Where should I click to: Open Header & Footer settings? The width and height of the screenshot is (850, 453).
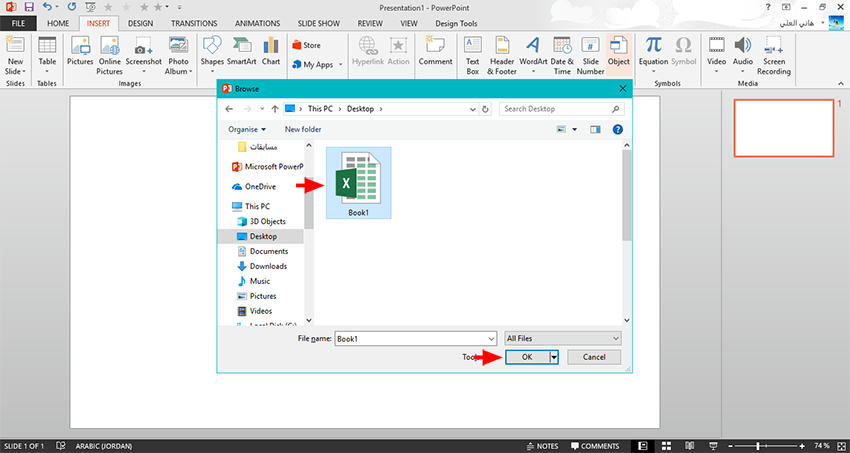[x=502, y=56]
